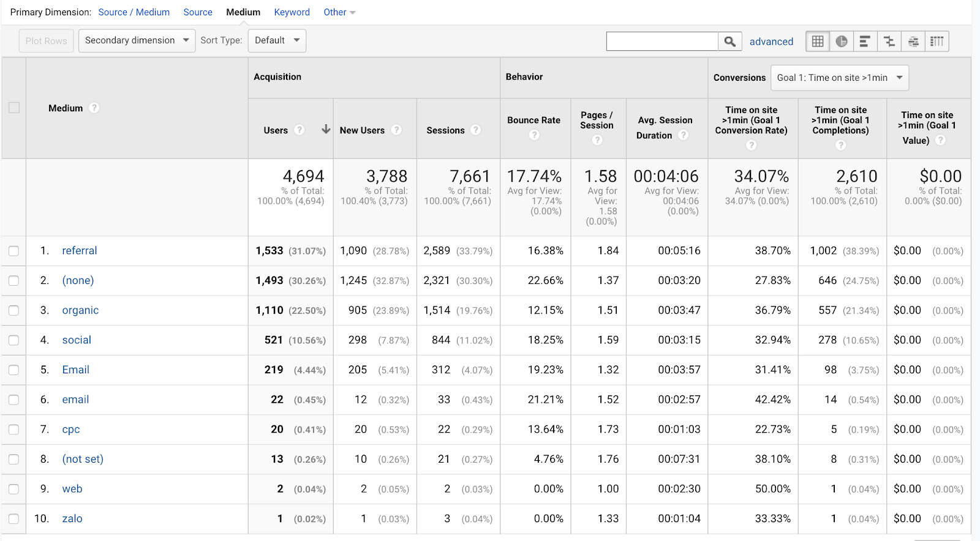Open the organic medium link

[x=80, y=310]
